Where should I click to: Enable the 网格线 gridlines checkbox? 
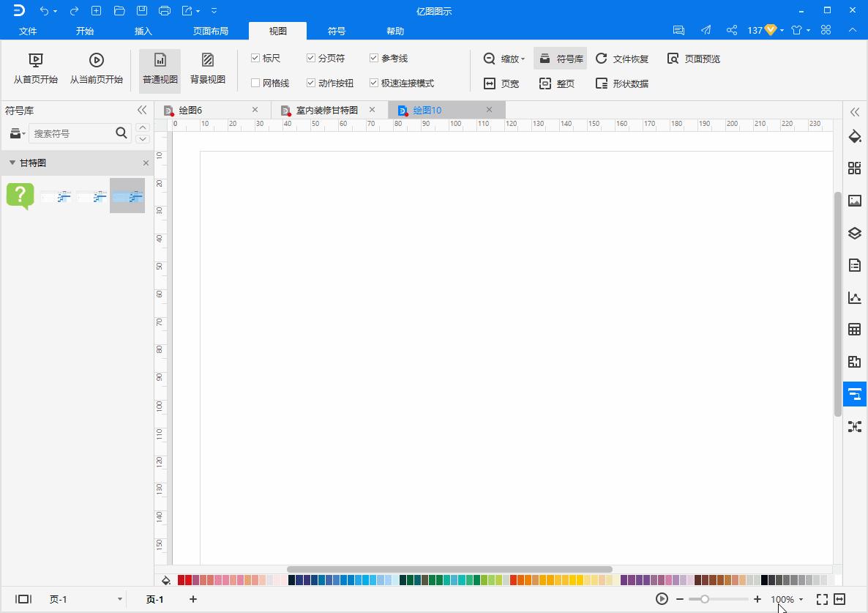tap(255, 83)
